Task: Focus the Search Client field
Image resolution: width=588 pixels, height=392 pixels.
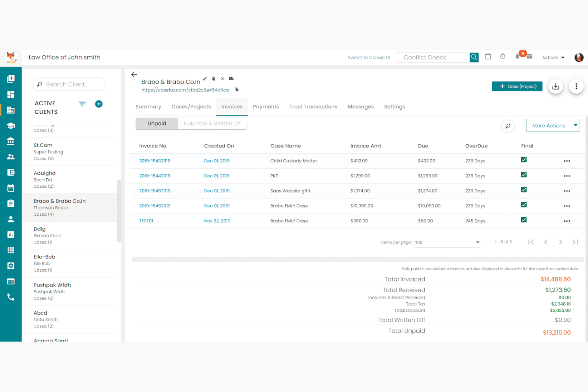Action: (x=70, y=84)
